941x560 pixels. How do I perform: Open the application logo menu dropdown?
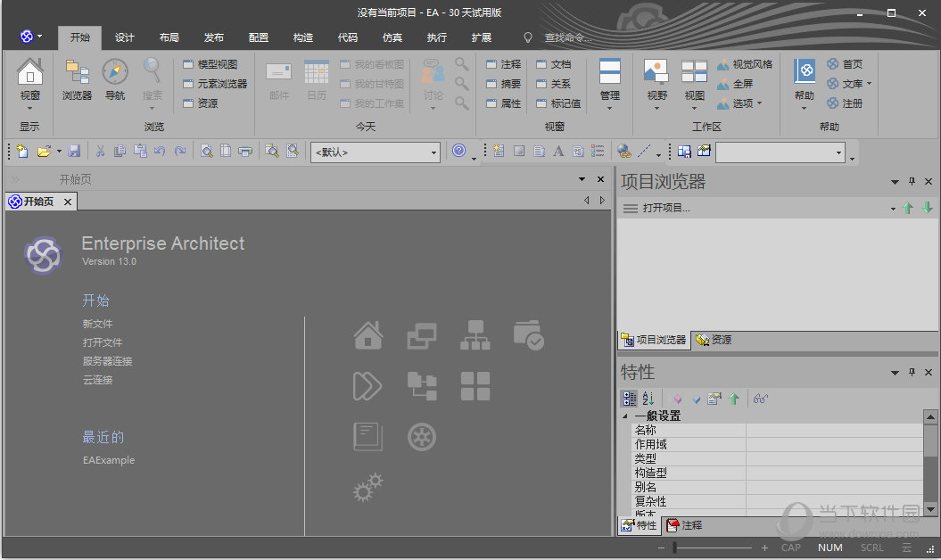pos(31,37)
